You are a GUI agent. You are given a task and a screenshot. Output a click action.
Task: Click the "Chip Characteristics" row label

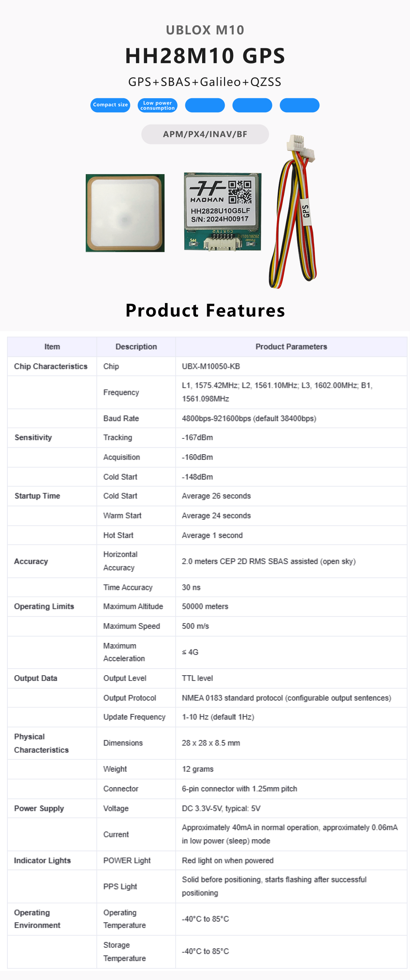pyautogui.click(x=51, y=366)
